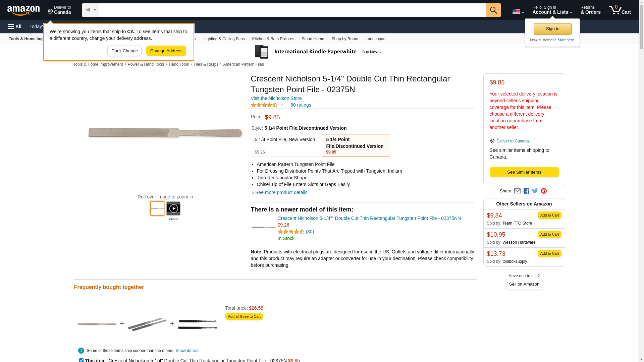
Task: Select 5 1/4 Point File, New Version style
Action: (285, 145)
